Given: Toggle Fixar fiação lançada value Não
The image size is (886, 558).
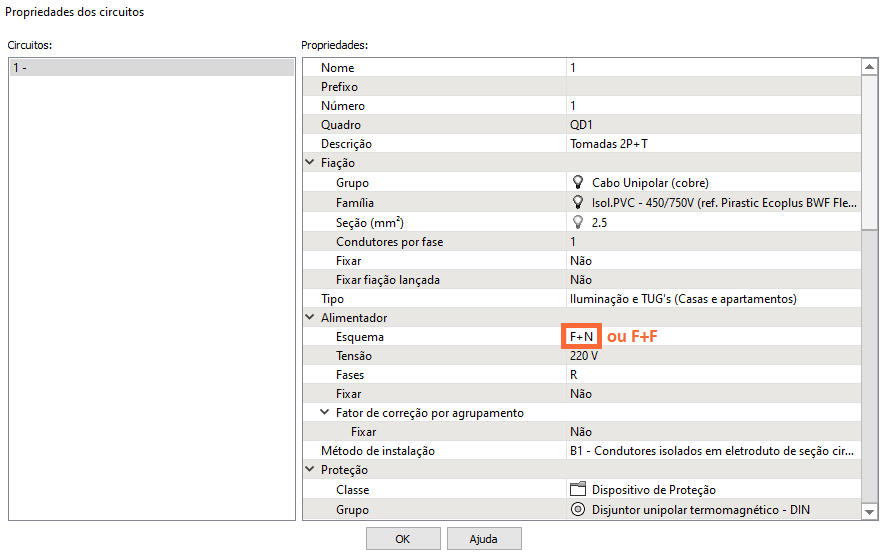Looking at the screenshot, I should [710, 280].
